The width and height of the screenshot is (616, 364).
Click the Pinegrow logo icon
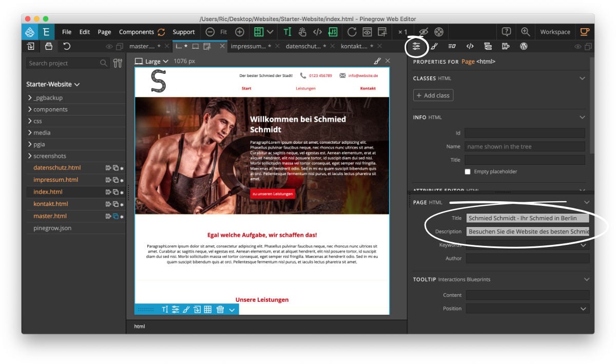point(30,32)
